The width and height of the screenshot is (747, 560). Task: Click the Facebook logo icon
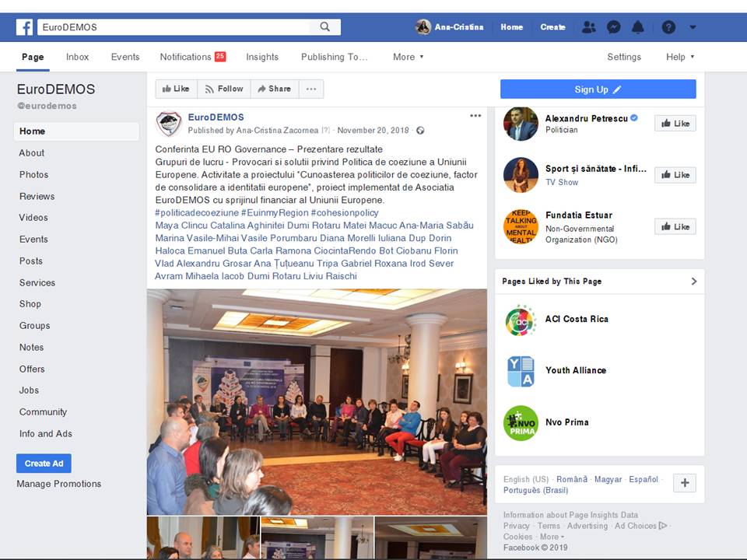[x=24, y=27]
